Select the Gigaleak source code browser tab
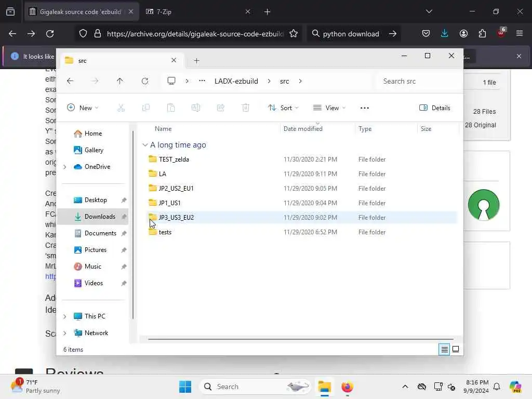The image size is (532, 399). pos(82,11)
